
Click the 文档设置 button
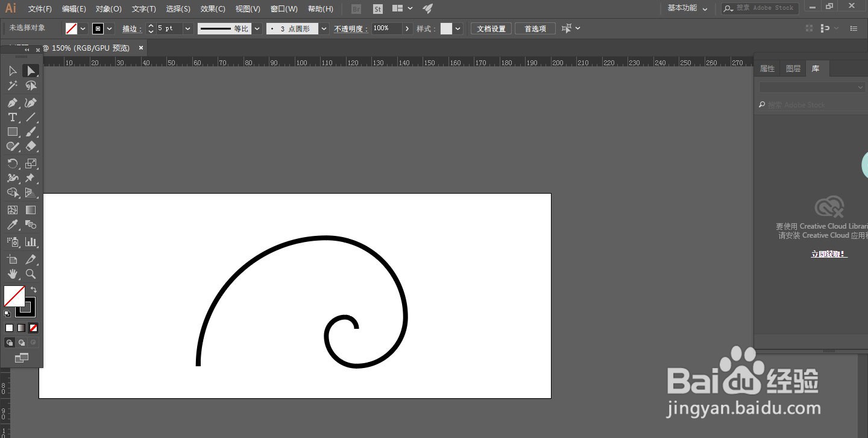(491, 28)
